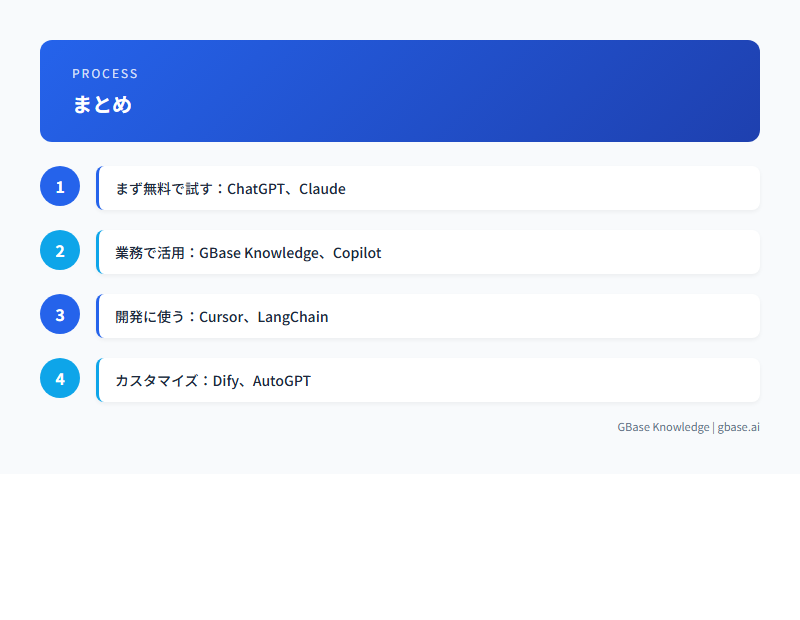Click the light blue step 4 badge
This screenshot has height=620, width=800.
tap(60, 378)
